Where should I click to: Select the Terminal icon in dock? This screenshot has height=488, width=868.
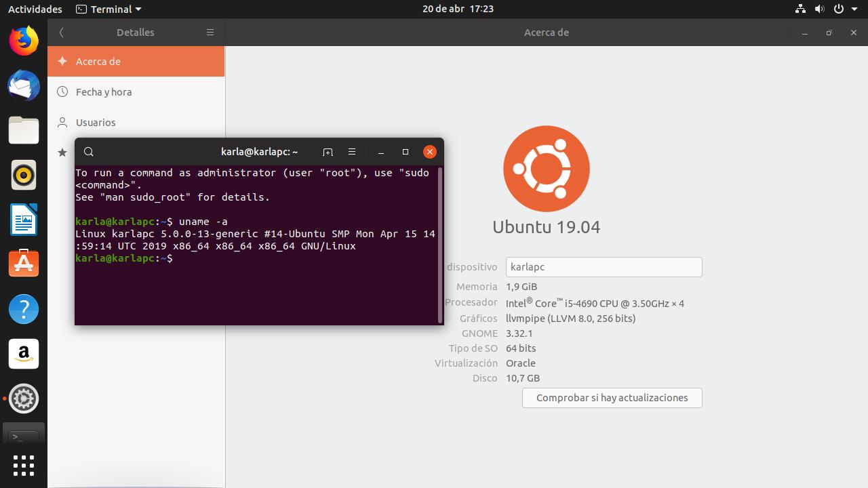(x=24, y=435)
